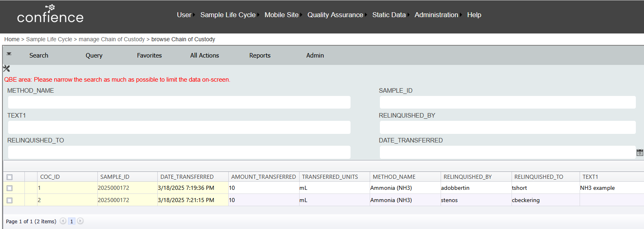
Task: Click the "Page 1 of 1 (2 items)" text
Action: [x=31, y=221]
